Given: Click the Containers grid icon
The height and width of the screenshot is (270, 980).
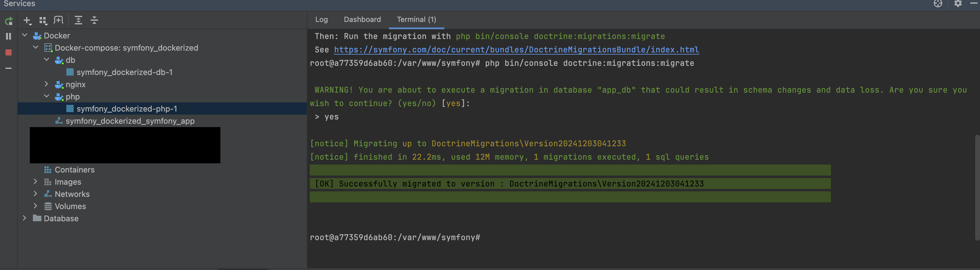Looking at the screenshot, I should pyautogui.click(x=47, y=169).
